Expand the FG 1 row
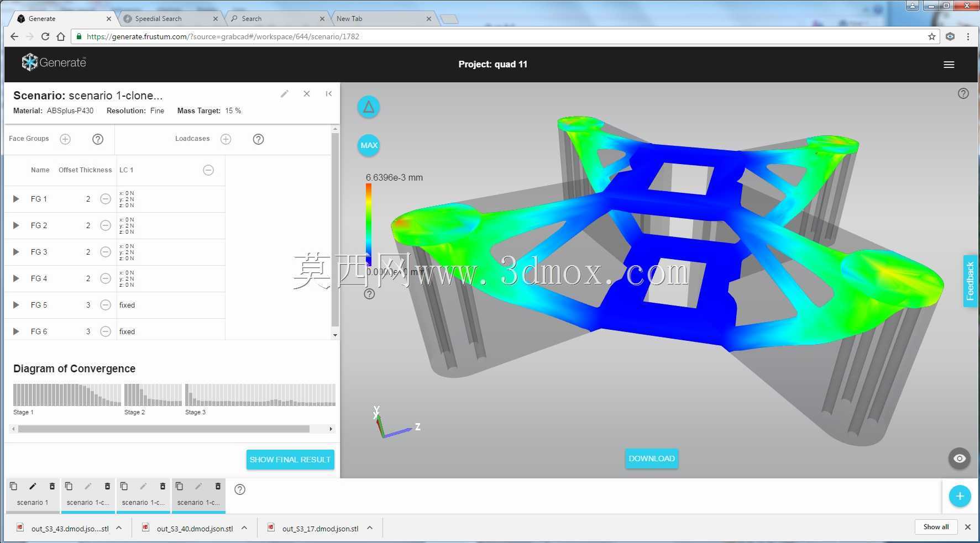 point(16,199)
